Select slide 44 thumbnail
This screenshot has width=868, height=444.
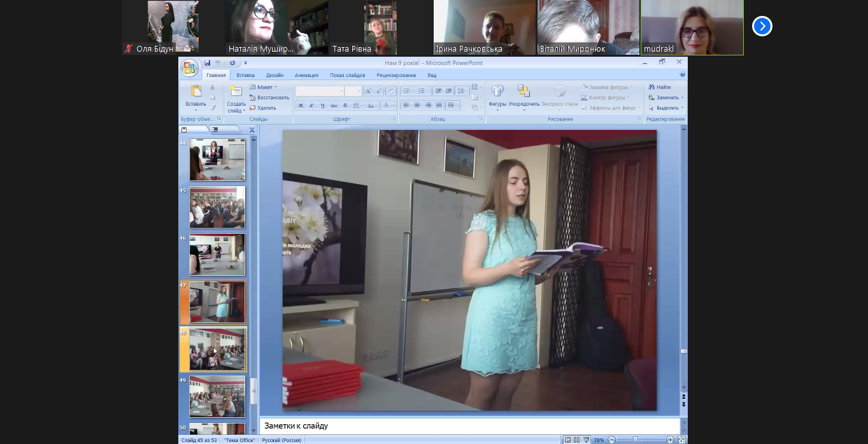tap(217, 160)
